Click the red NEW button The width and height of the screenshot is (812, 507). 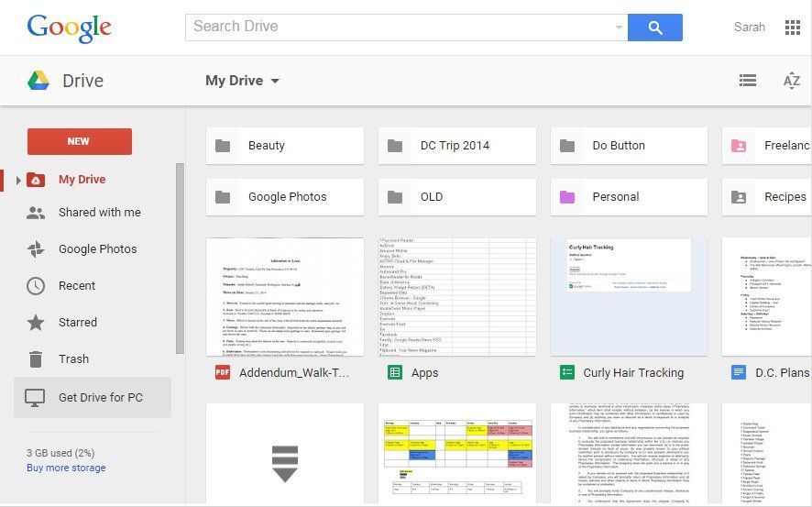[x=80, y=141]
